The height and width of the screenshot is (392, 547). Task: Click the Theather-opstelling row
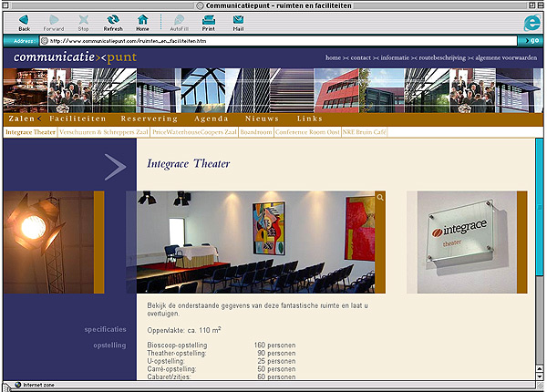222,354
